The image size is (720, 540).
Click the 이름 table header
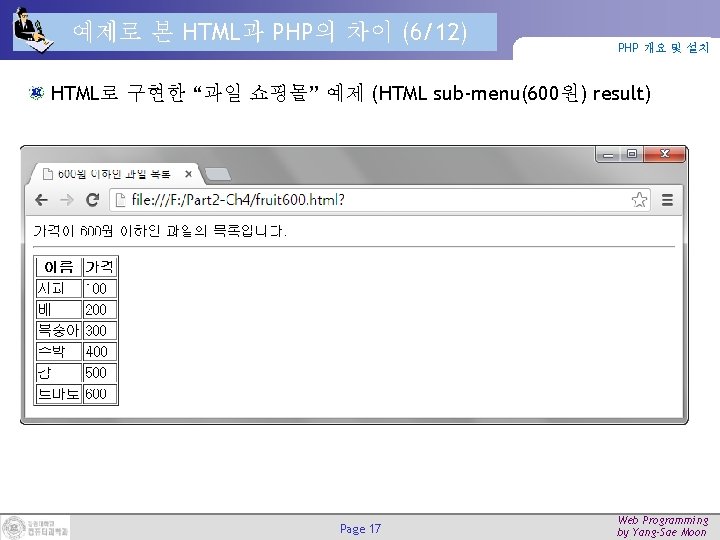(x=59, y=267)
